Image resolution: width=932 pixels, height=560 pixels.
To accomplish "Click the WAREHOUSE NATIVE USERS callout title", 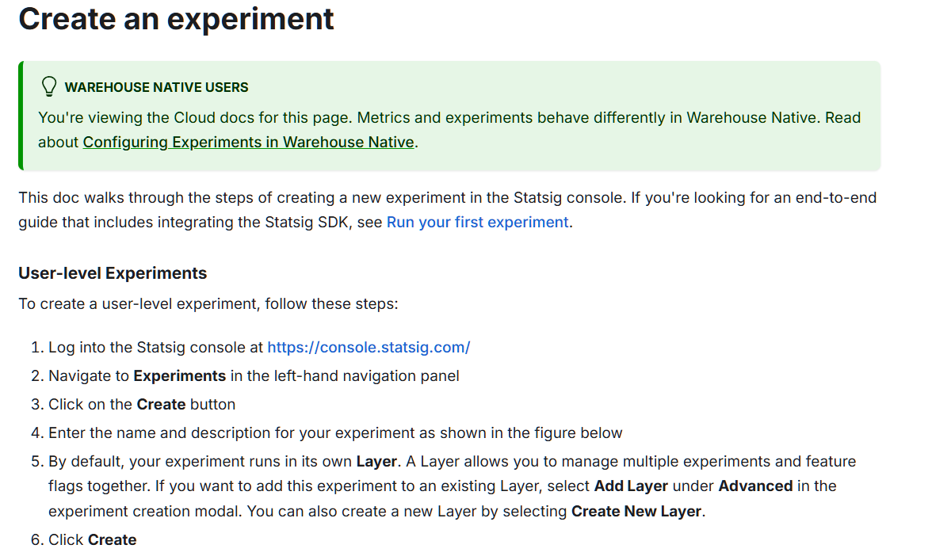I will pos(156,87).
